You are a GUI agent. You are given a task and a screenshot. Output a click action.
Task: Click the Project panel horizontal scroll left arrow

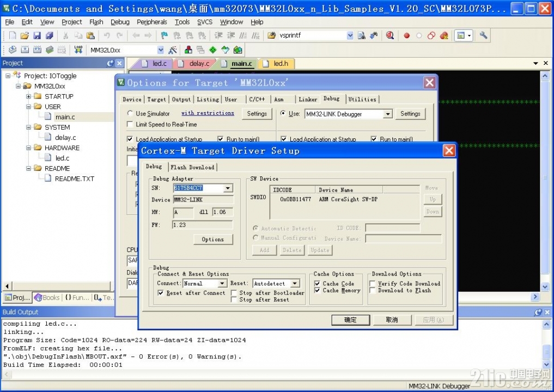(x=8, y=286)
